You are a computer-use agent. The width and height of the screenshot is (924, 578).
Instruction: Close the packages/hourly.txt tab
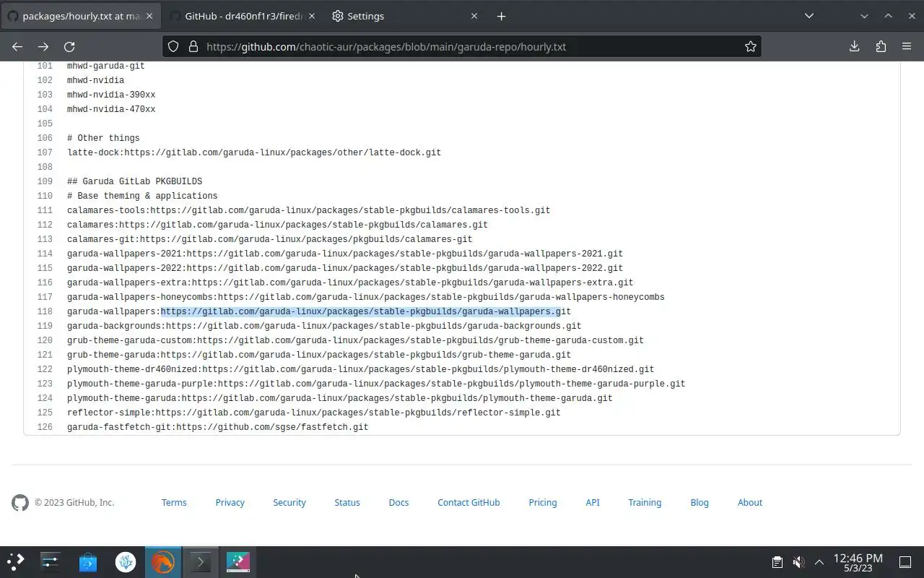coord(149,16)
